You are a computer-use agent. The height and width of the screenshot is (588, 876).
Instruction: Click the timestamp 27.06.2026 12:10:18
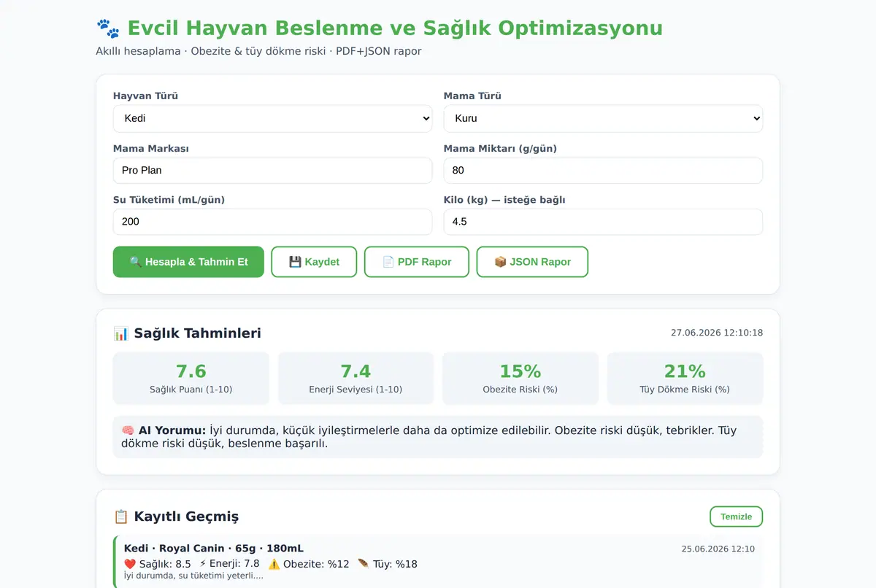pos(717,333)
